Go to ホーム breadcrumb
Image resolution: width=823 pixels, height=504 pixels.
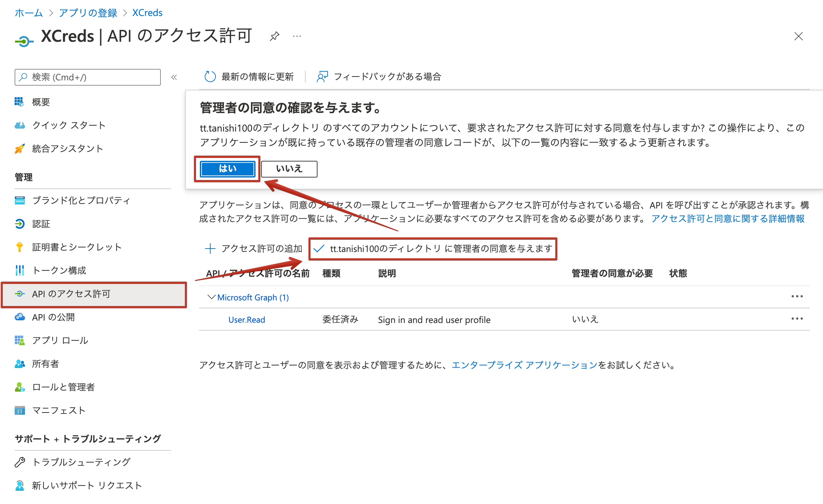pos(29,13)
